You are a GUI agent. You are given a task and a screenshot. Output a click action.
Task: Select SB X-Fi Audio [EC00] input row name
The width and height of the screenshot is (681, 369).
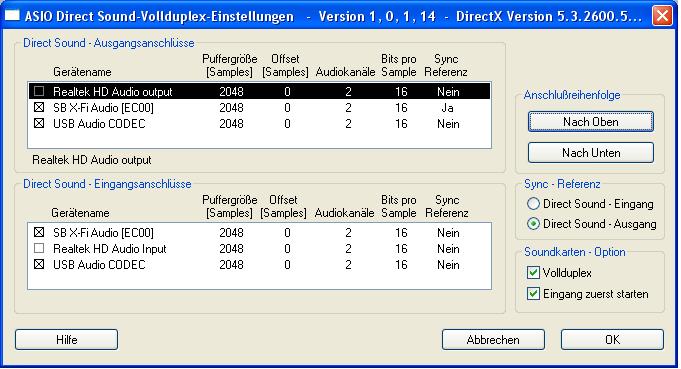(x=103, y=233)
